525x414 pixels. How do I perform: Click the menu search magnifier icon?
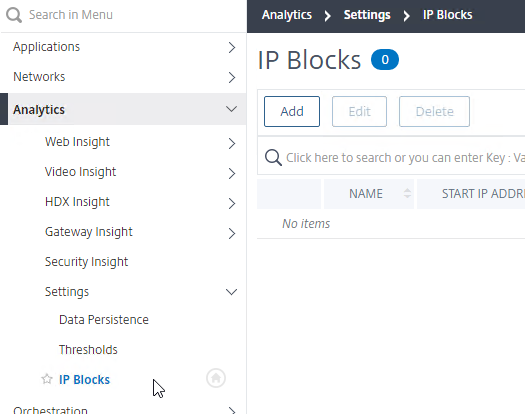tap(14, 15)
